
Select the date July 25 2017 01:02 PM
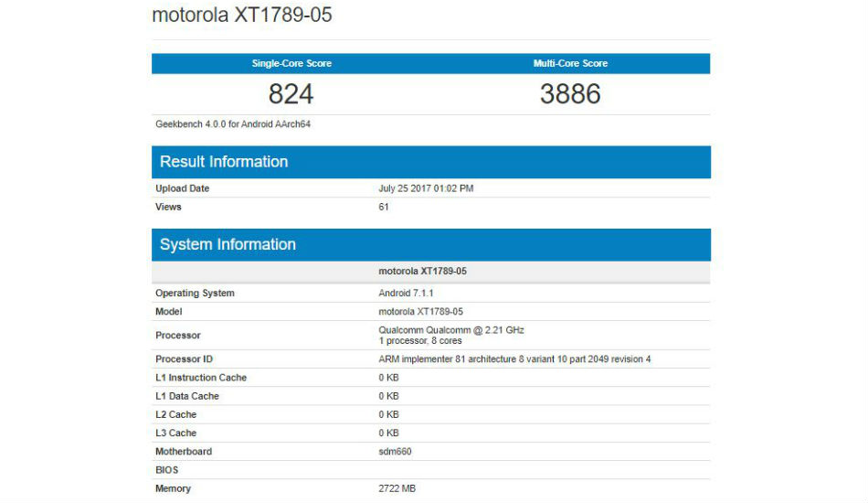pos(427,188)
